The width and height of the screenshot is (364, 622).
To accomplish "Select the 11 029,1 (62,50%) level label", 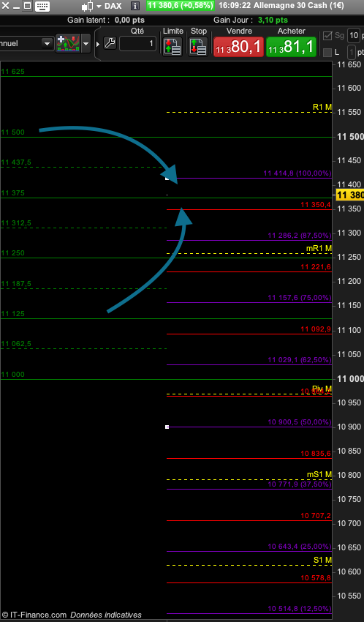I will pos(300,360).
